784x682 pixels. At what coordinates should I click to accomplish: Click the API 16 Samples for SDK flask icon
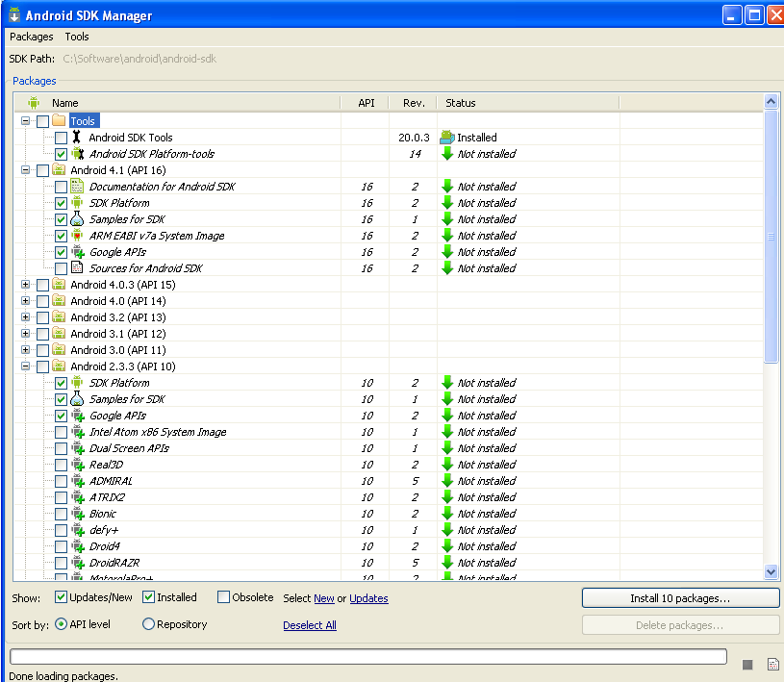click(x=77, y=219)
